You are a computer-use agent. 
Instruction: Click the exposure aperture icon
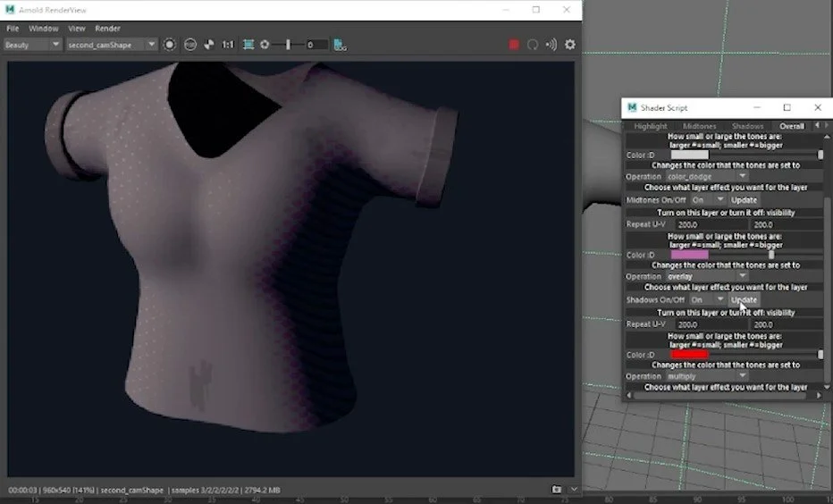[x=265, y=45]
